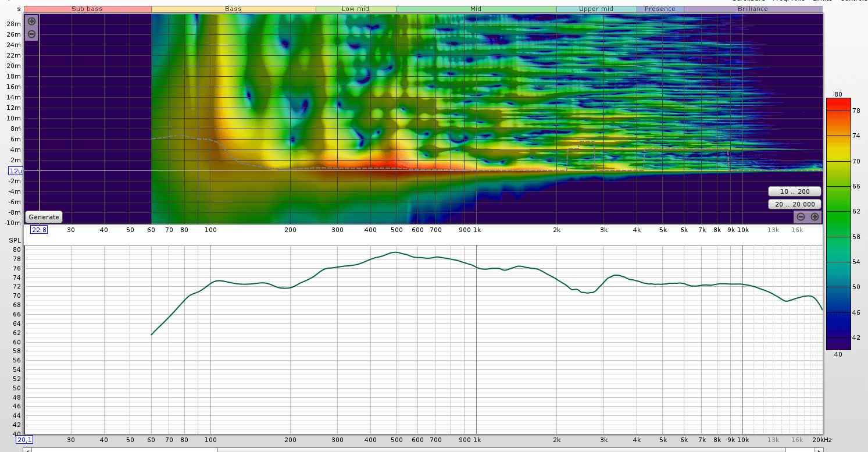The width and height of the screenshot is (868, 452).
Task: Set frequency range to 20 .. 20 000
Action: click(795, 204)
